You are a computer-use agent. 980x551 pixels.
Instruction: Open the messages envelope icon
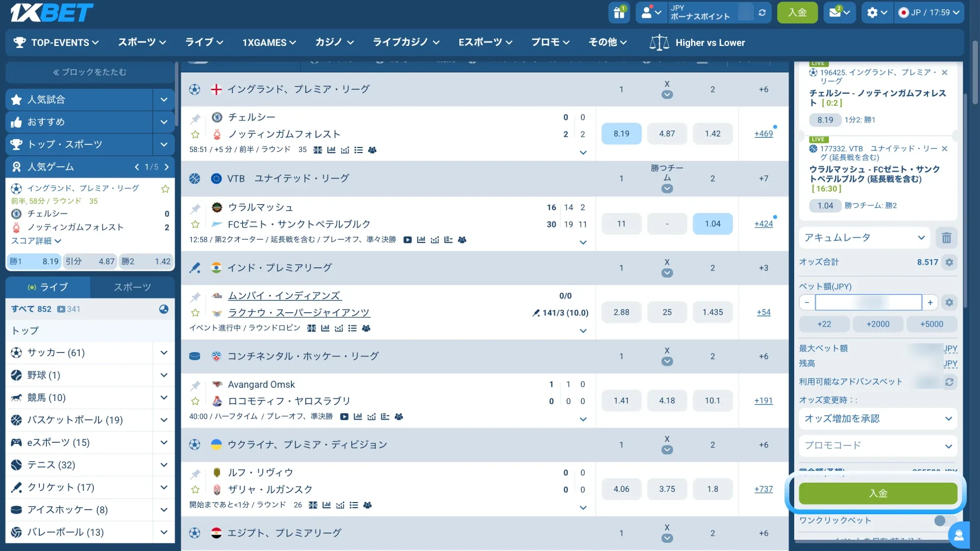pyautogui.click(x=840, y=12)
